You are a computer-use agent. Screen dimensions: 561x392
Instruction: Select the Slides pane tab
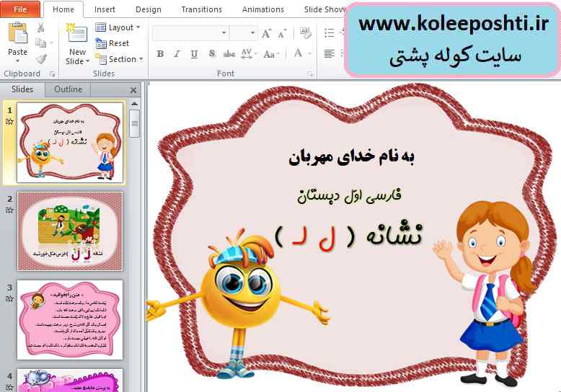pyautogui.click(x=22, y=89)
